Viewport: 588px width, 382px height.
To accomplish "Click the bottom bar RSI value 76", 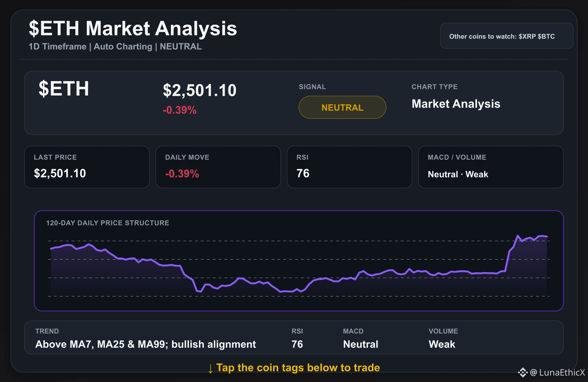I will click(x=297, y=344).
